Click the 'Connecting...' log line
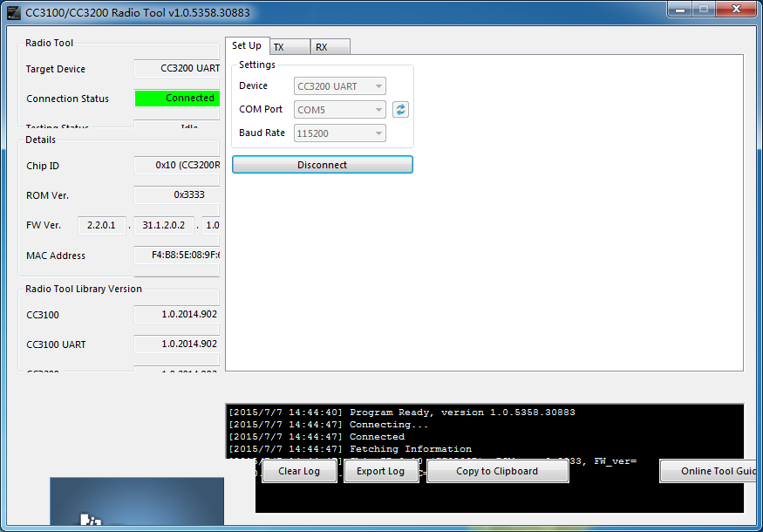Image resolution: width=763 pixels, height=532 pixels. tap(329, 425)
